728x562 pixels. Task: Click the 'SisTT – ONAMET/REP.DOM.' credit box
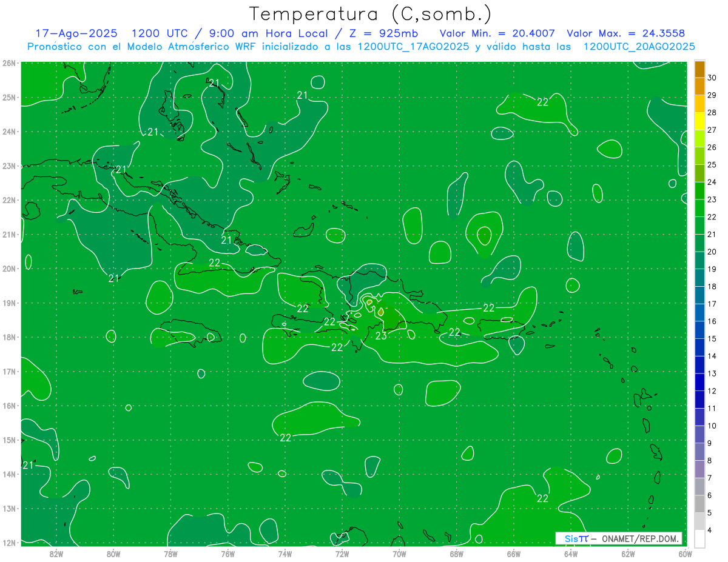pyautogui.click(x=619, y=538)
